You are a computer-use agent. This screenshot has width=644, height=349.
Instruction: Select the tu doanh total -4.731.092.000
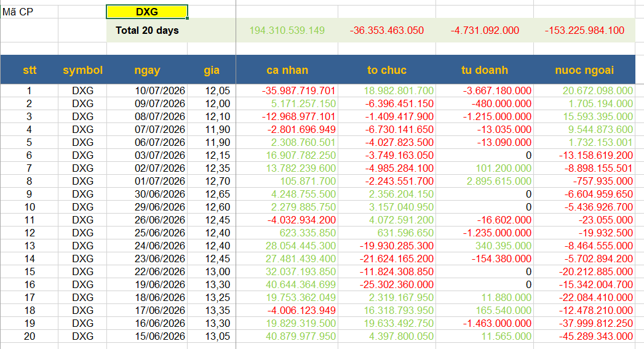point(485,30)
